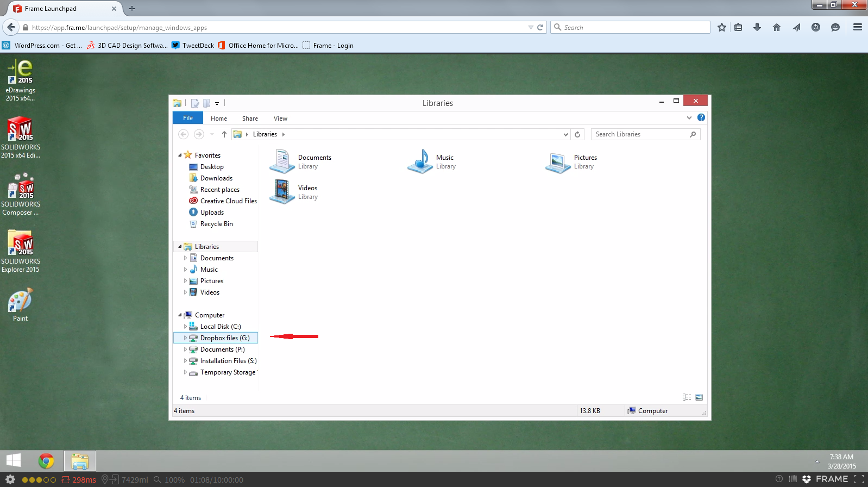
Task: Refresh the Libraries folder view
Action: tap(577, 134)
